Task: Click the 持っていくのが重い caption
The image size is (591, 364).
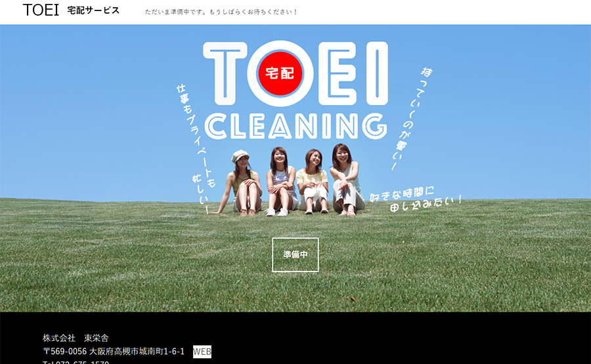Action: (411, 118)
